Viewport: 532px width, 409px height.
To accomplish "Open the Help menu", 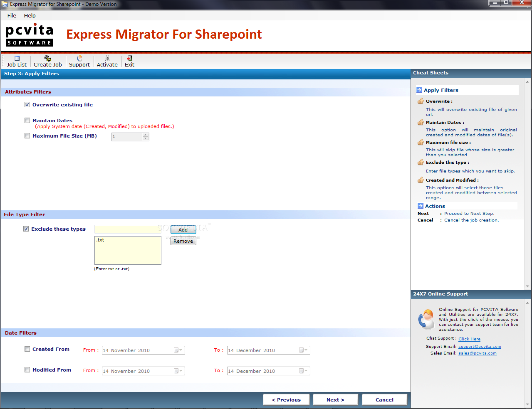I will point(30,15).
